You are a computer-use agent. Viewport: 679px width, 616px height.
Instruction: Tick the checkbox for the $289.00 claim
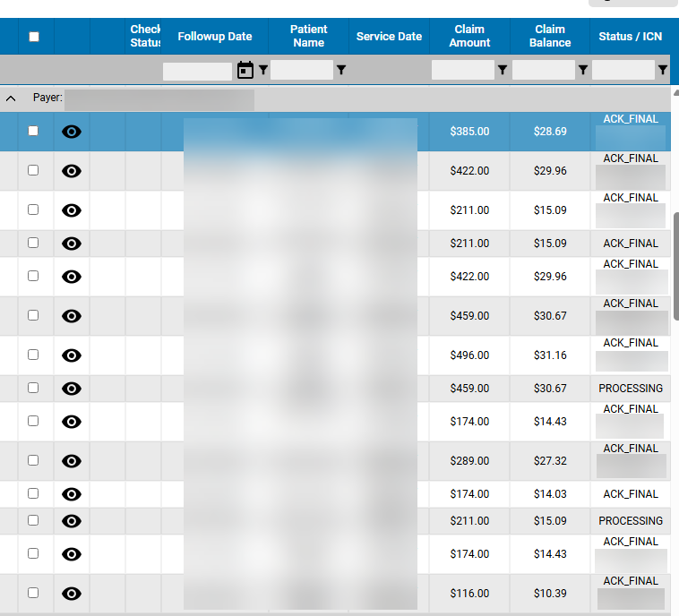(x=33, y=460)
